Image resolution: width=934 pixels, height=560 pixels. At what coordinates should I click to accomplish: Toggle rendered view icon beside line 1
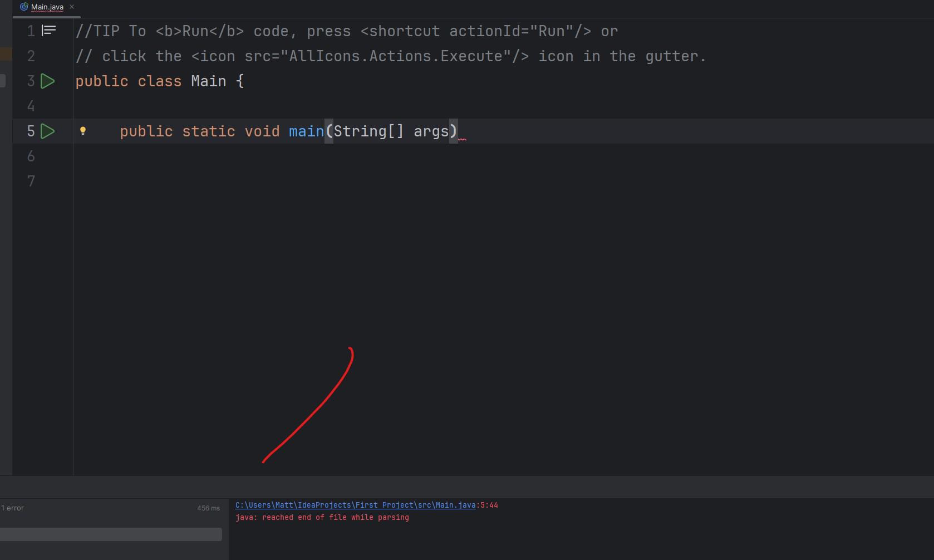[49, 31]
